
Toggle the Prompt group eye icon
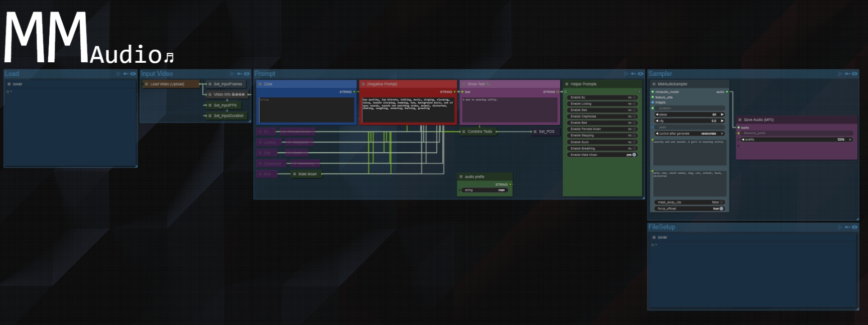pyautogui.click(x=640, y=74)
